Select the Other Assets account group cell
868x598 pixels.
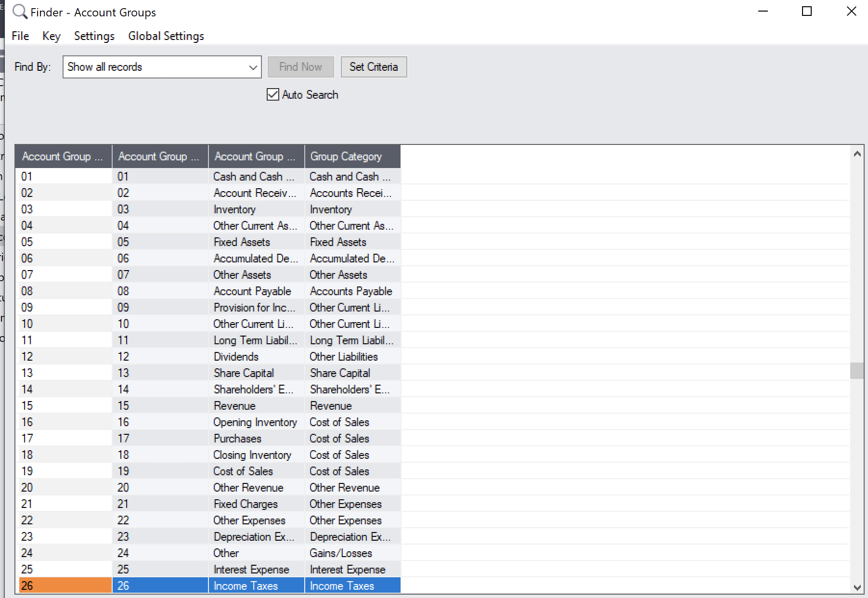[257, 275]
